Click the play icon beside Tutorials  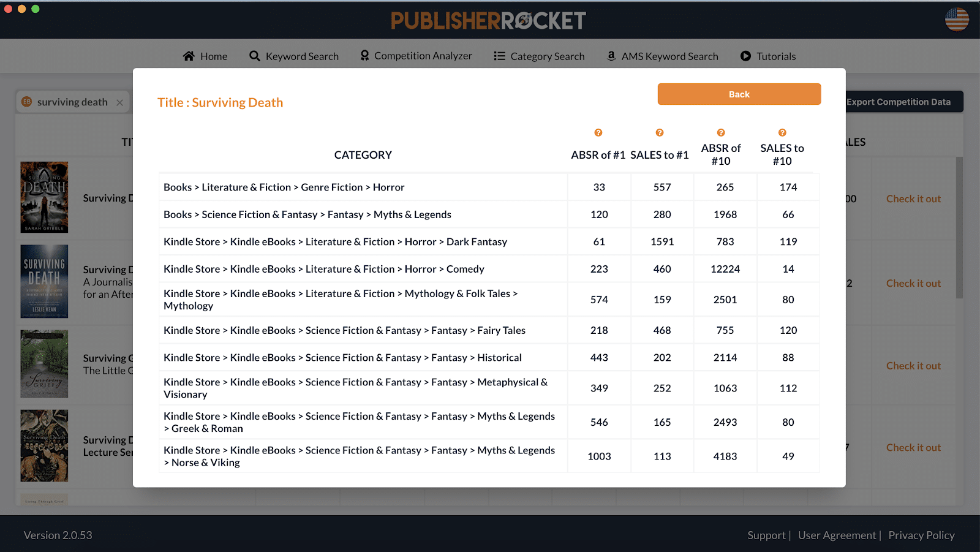point(745,56)
